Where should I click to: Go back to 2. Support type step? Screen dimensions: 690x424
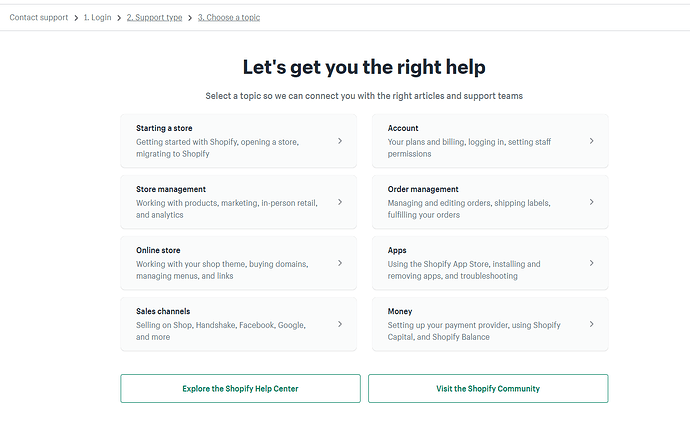click(154, 18)
